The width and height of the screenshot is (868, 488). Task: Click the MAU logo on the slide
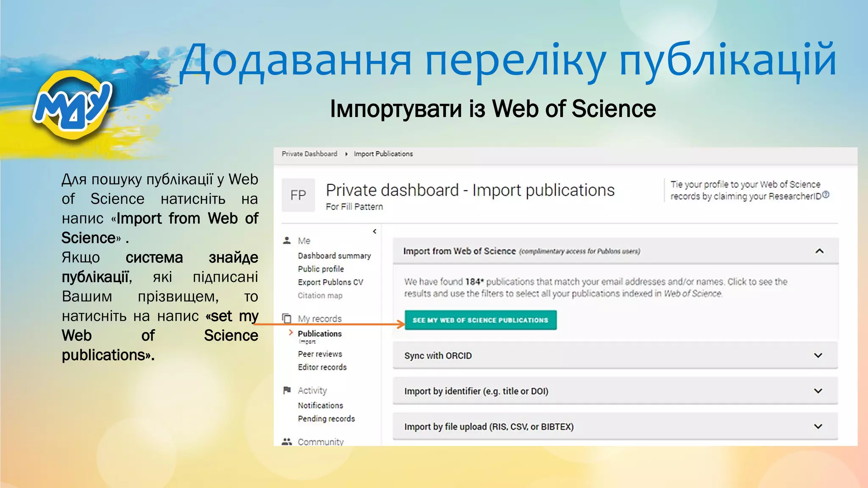coord(73,106)
